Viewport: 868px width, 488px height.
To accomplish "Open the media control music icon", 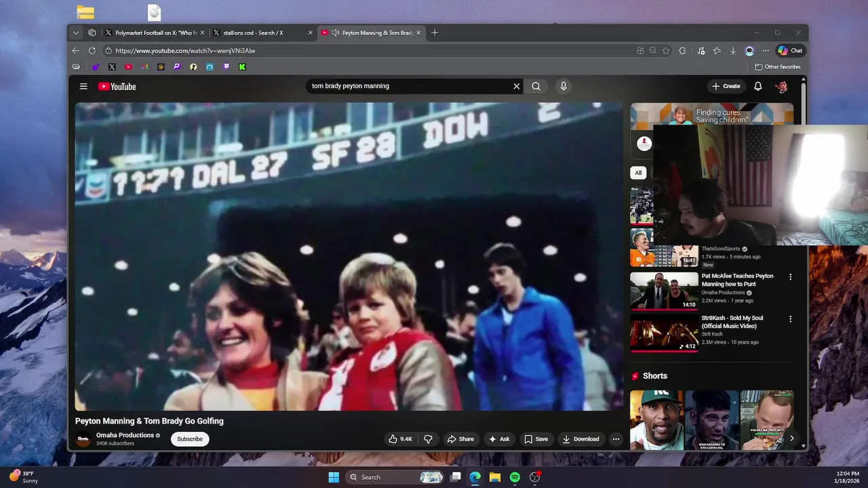I will tap(701, 51).
